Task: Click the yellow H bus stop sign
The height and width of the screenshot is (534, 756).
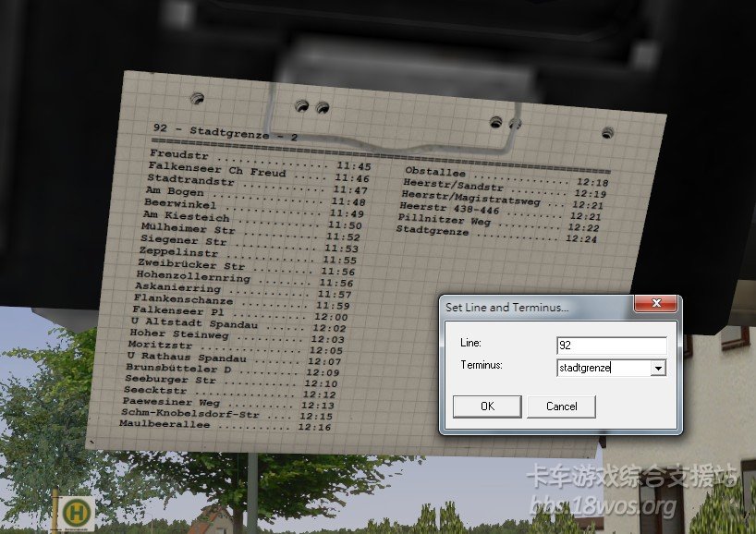Action: tap(76, 513)
